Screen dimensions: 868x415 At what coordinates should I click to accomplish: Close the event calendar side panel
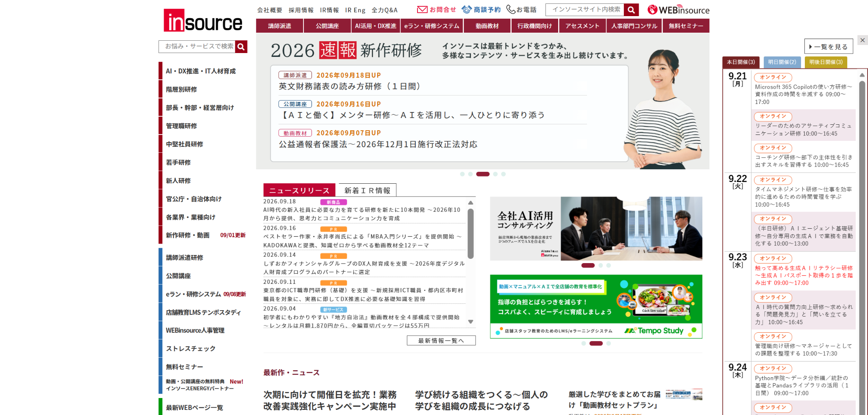pos(862,40)
